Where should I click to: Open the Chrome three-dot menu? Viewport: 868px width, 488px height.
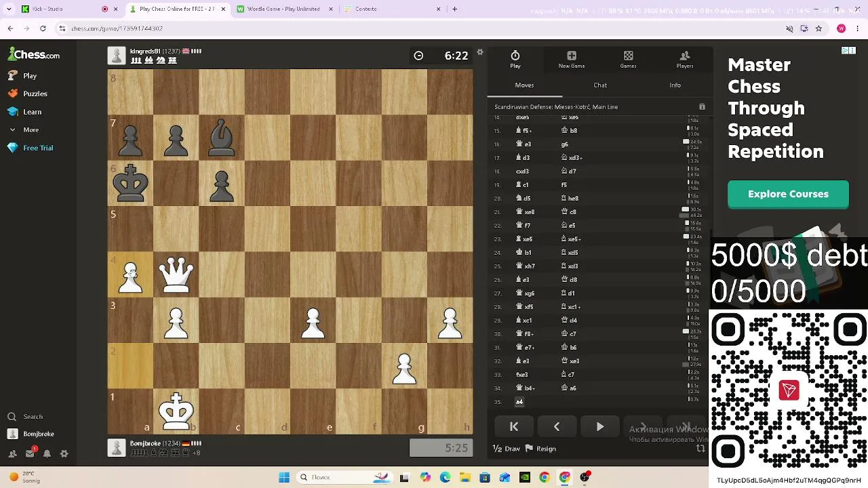[x=857, y=28]
